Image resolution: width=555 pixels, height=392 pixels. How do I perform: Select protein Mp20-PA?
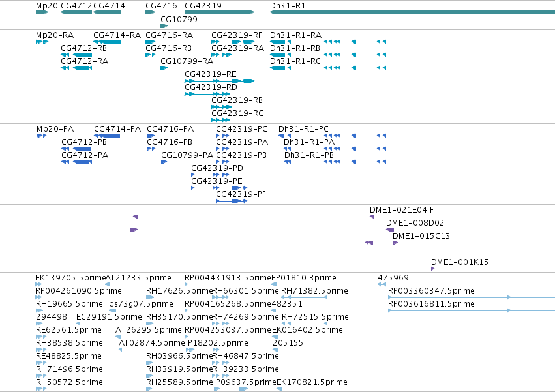click(55, 129)
